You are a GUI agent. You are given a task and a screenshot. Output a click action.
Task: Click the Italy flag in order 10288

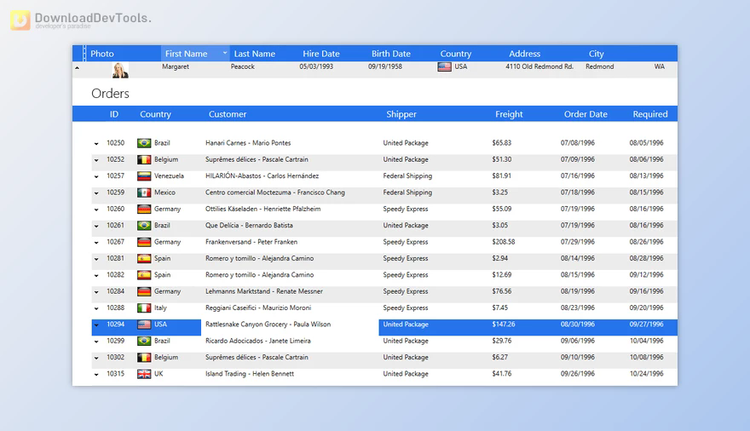click(144, 308)
